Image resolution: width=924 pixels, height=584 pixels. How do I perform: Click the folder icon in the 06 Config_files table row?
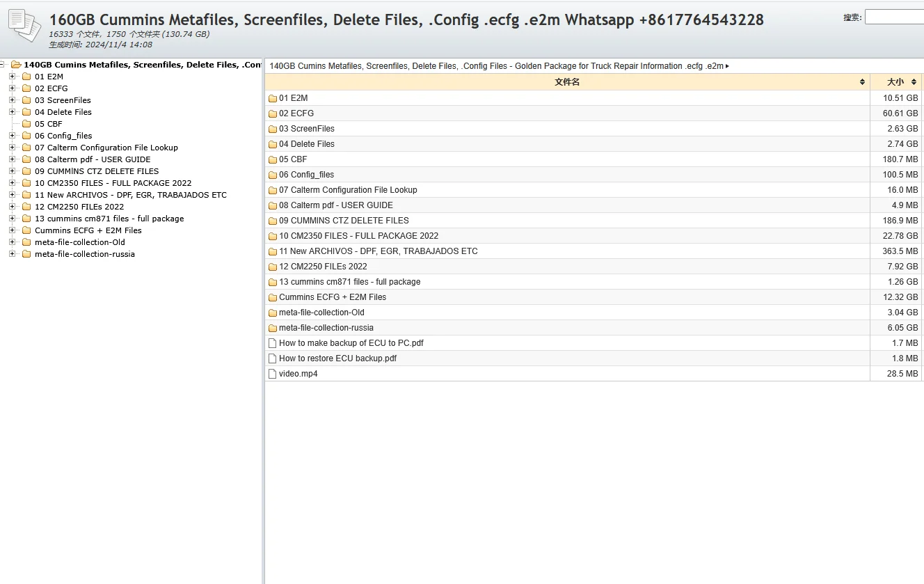(273, 175)
